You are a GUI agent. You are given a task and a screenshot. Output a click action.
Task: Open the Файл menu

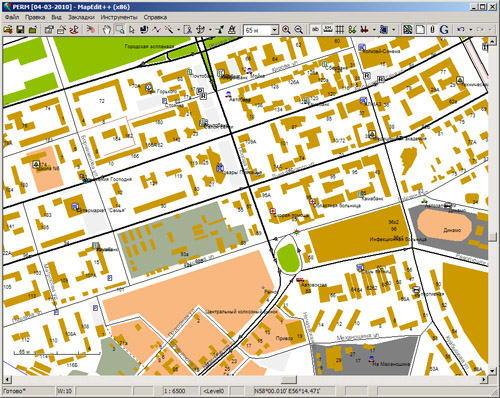[x=12, y=17]
